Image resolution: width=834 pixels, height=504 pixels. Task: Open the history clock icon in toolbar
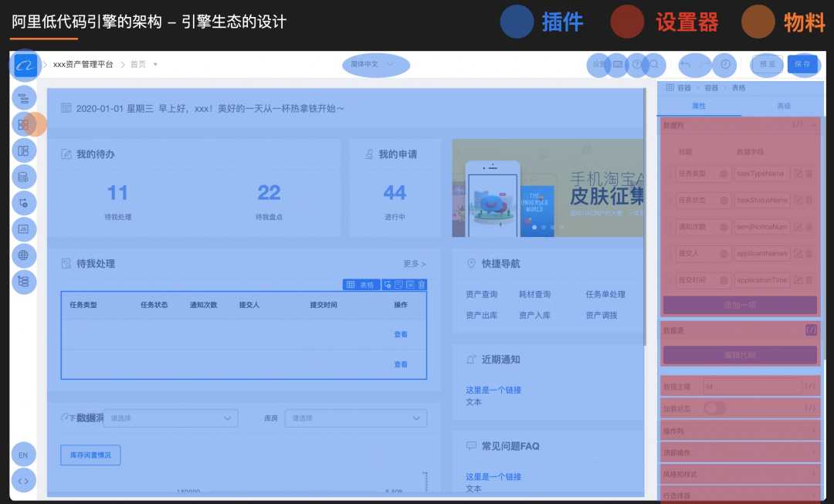pos(726,65)
